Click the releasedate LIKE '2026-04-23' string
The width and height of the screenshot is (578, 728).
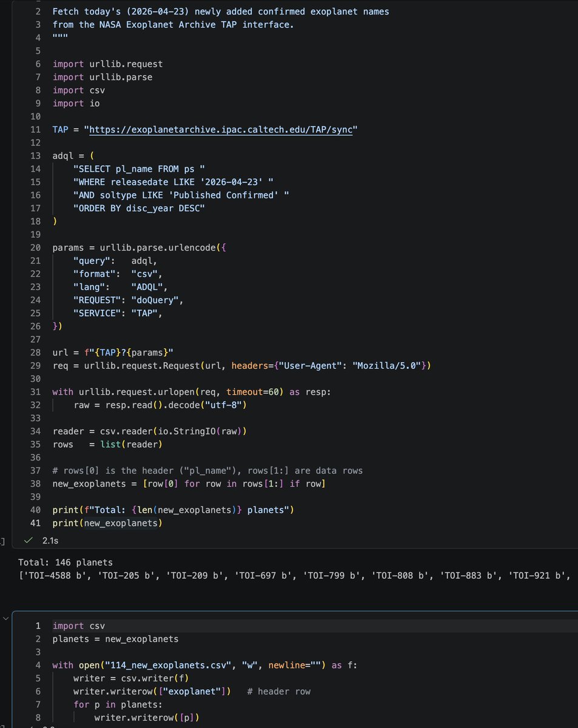(173, 182)
